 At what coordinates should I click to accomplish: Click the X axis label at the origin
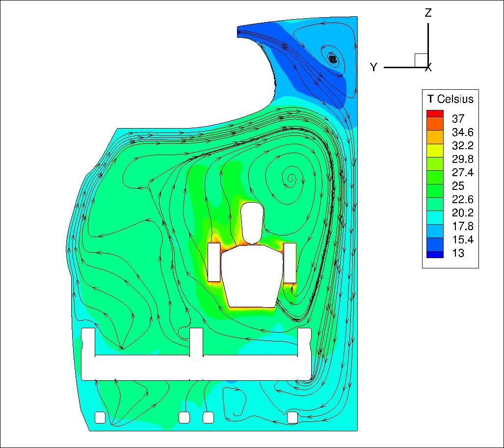(428, 68)
